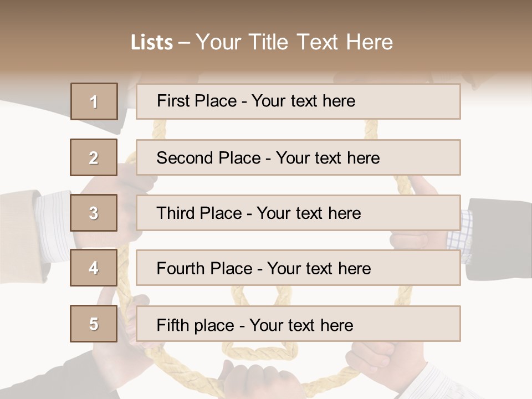Select the 'First Place - Your text here' bar
Screen dimensions: 532x399
(x=298, y=101)
